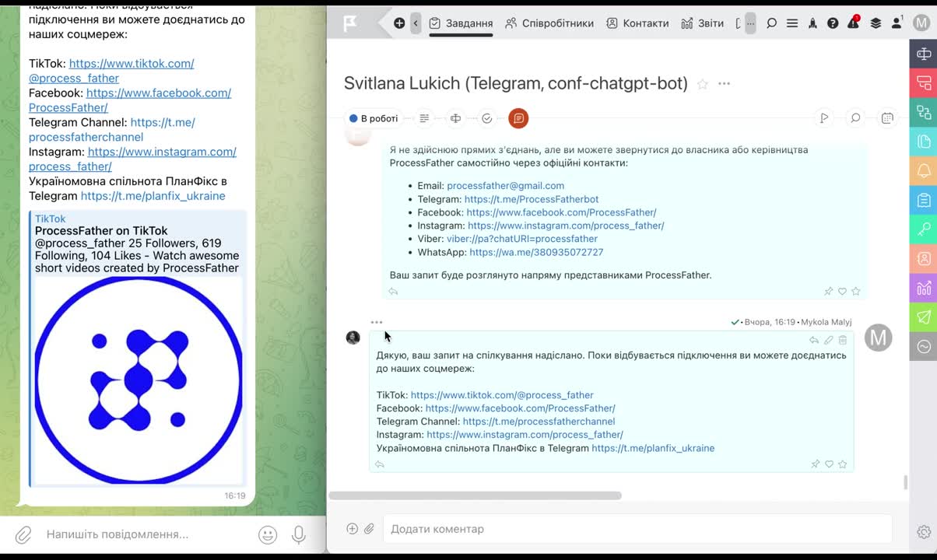Show more tabs with the ellipsis button
Screen dimensions: 937x560
(x=750, y=23)
